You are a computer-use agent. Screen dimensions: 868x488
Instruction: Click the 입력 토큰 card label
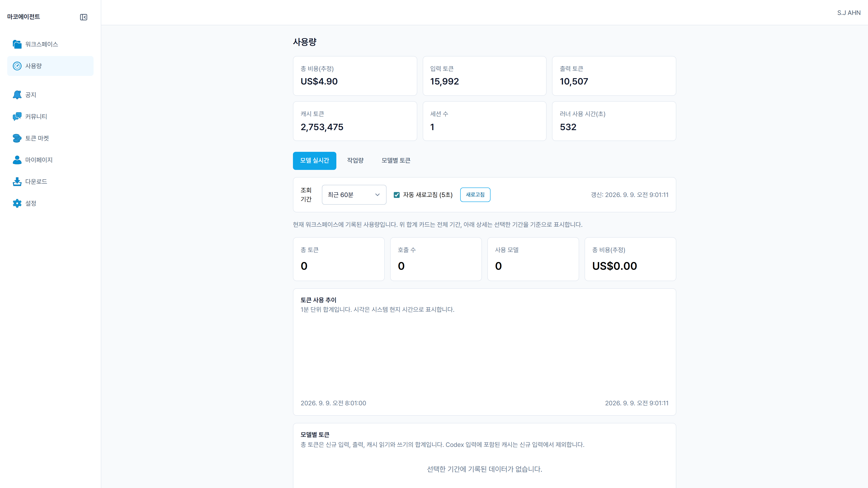442,69
